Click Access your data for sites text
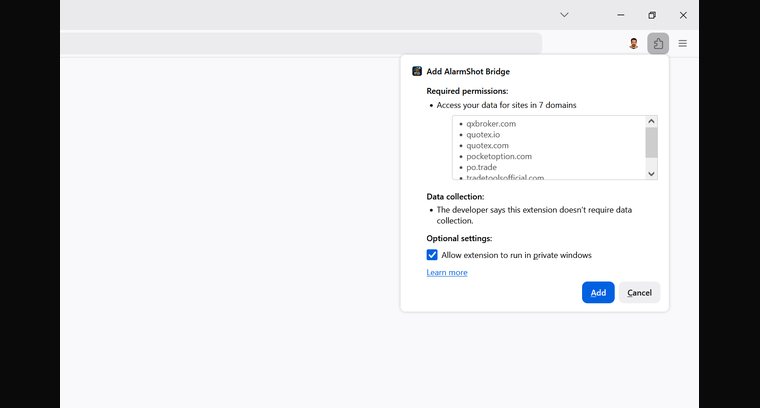The height and width of the screenshot is (408, 760). 506,105
